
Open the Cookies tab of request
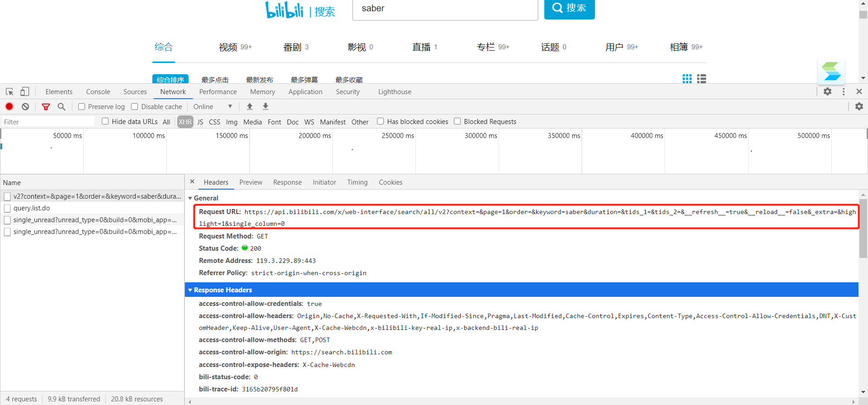[x=391, y=182]
